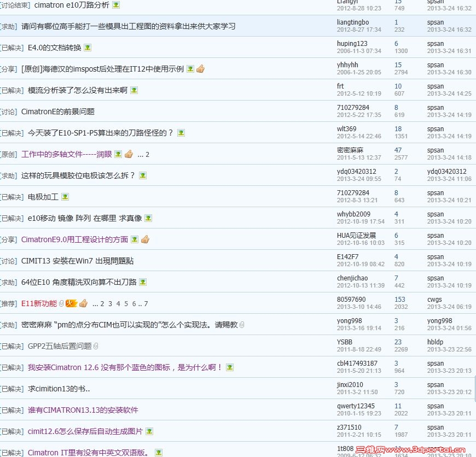Viewport: 476px width, 457px height.
Task: Click image attachment icon beside 'E4.0的文档转换'
Action: pyautogui.click(x=88, y=48)
